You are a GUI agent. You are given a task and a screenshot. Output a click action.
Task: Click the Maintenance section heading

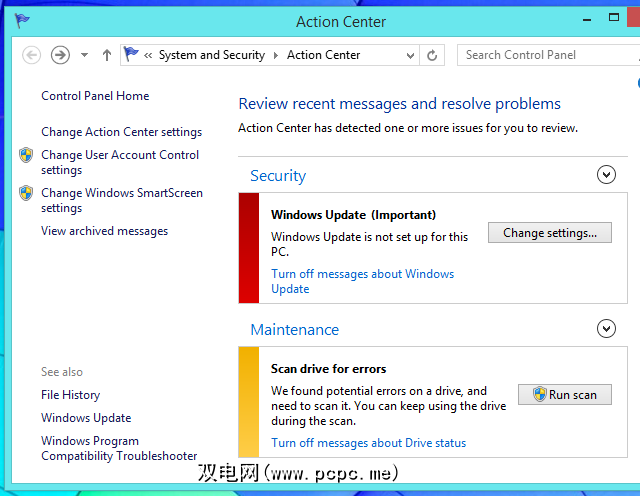click(x=295, y=330)
